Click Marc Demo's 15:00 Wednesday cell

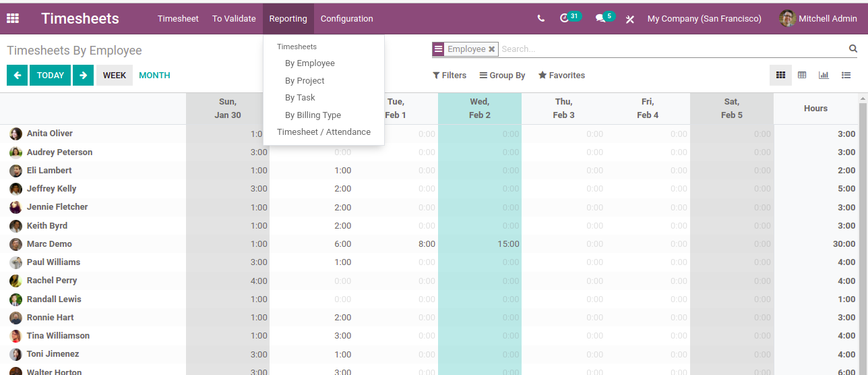click(480, 244)
